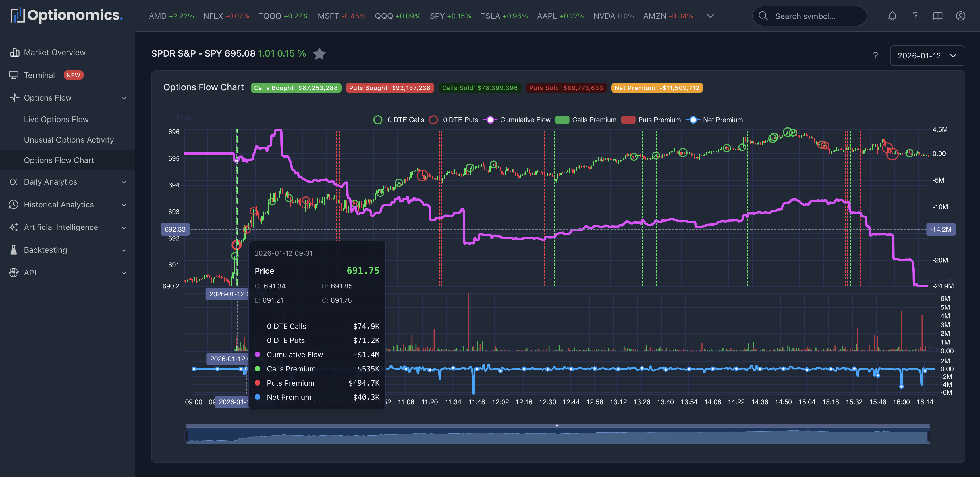Switch to Unusual Options Activity

[x=68, y=139]
